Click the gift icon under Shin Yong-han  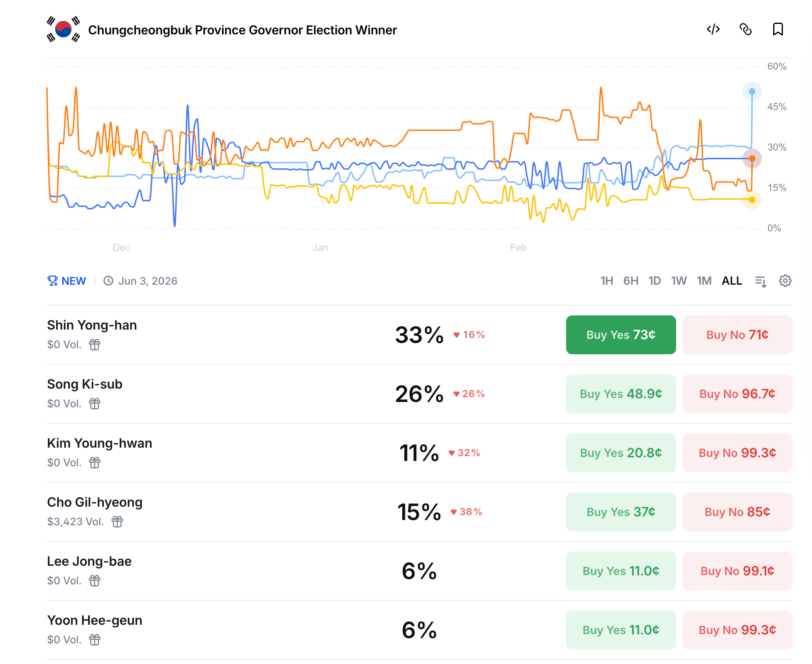95,345
